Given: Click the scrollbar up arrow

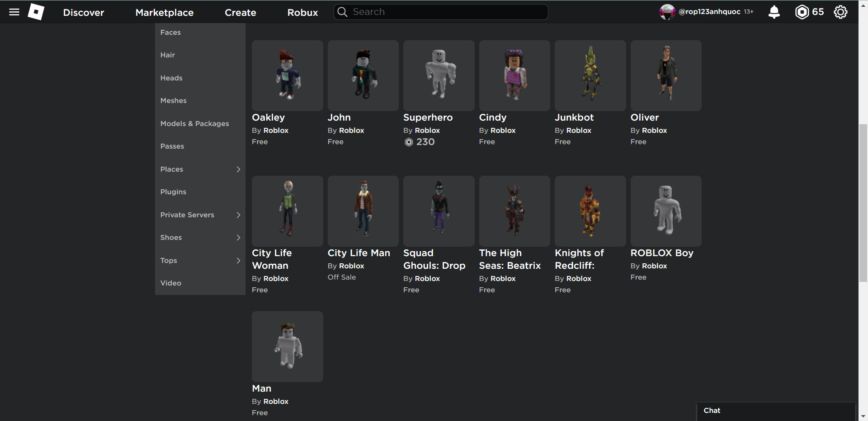Looking at the screenshot, I should coord(863,5).
